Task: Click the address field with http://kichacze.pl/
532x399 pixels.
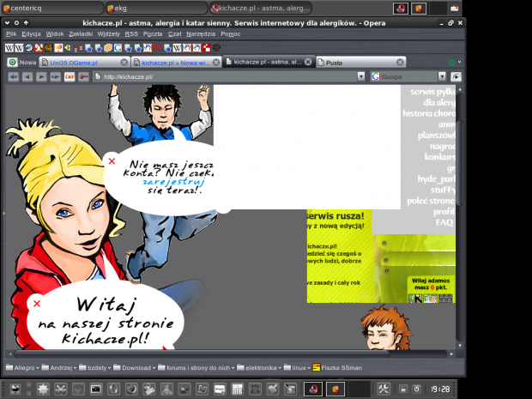Action: [x=226, y=76]
